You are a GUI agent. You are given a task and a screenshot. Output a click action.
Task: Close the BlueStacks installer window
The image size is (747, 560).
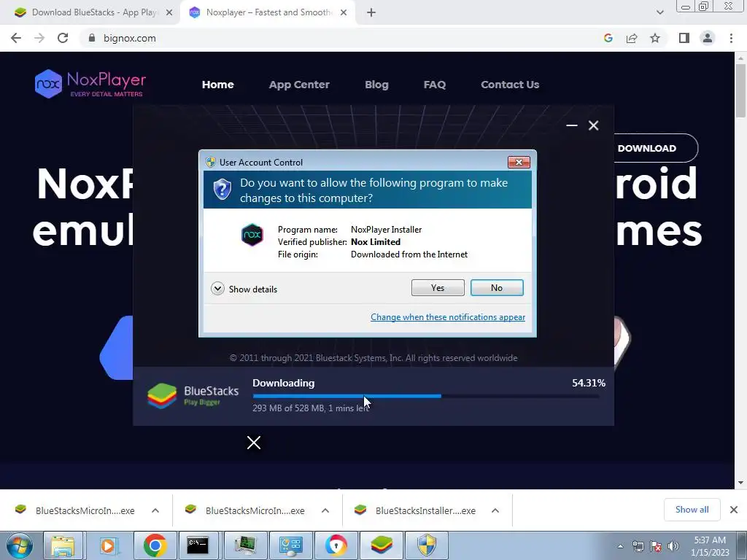[593, 125]
